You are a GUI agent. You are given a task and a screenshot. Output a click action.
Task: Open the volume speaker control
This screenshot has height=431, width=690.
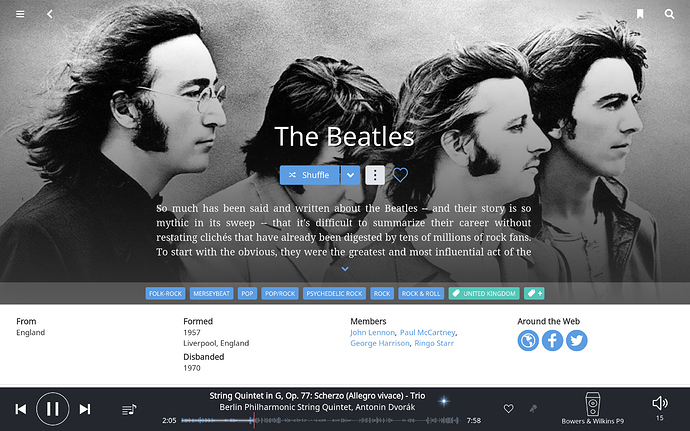(x=660, y=403)
